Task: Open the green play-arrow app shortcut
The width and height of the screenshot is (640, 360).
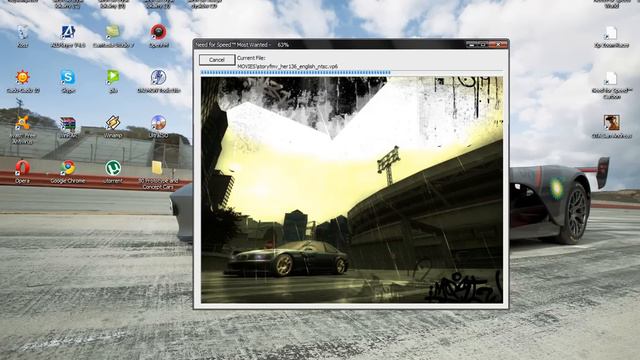Action: click(x=113, y=81)
